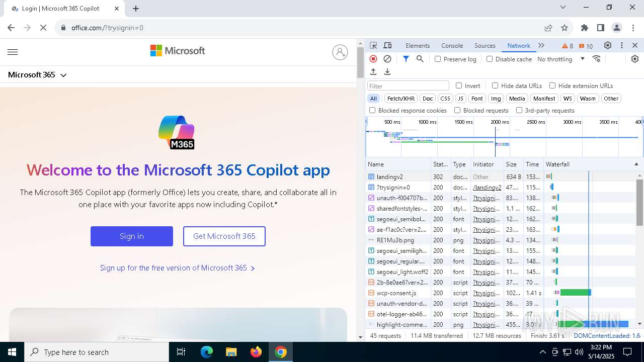The width and height of the screenshot is (644, 362).
Task: Check Hide extension URLs
Action: pos(552,85)
